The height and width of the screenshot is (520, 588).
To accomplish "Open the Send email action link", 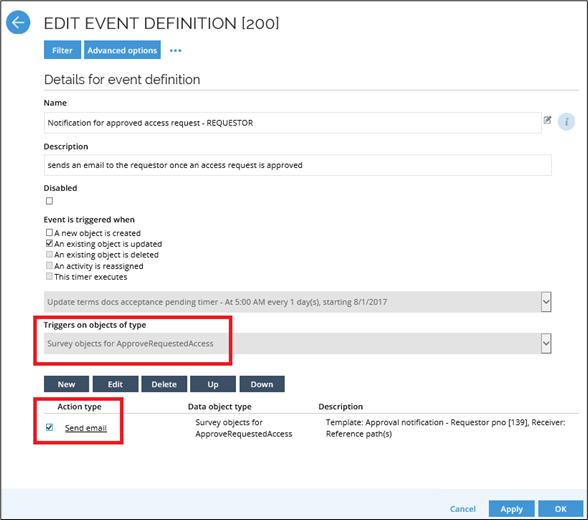I will point(86,428).
